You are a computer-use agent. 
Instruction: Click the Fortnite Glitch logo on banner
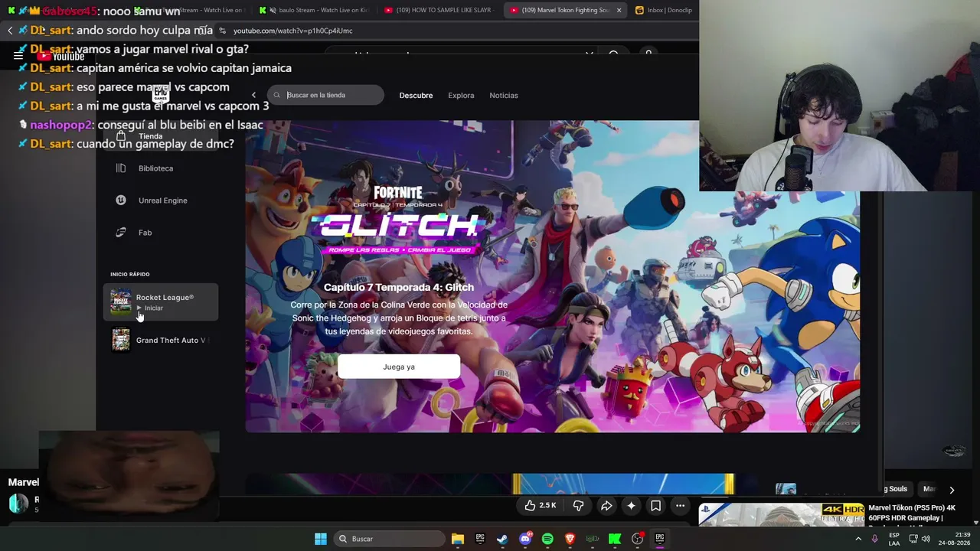pyautogui.click(x=398, y=220)
